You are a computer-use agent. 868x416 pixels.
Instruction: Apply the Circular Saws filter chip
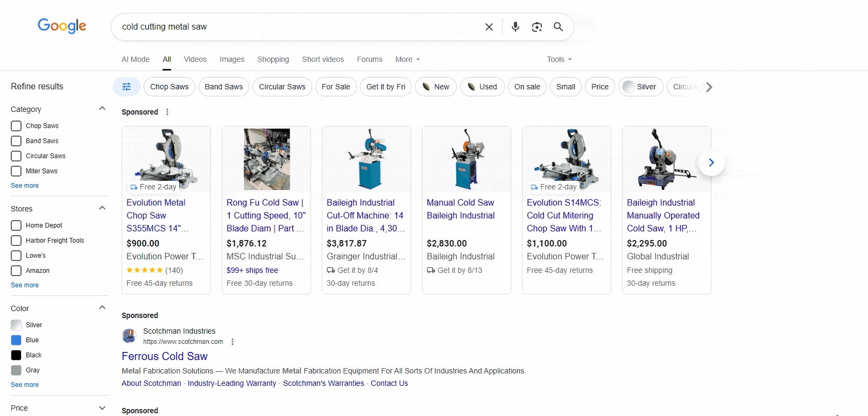(x=282, y=87)
